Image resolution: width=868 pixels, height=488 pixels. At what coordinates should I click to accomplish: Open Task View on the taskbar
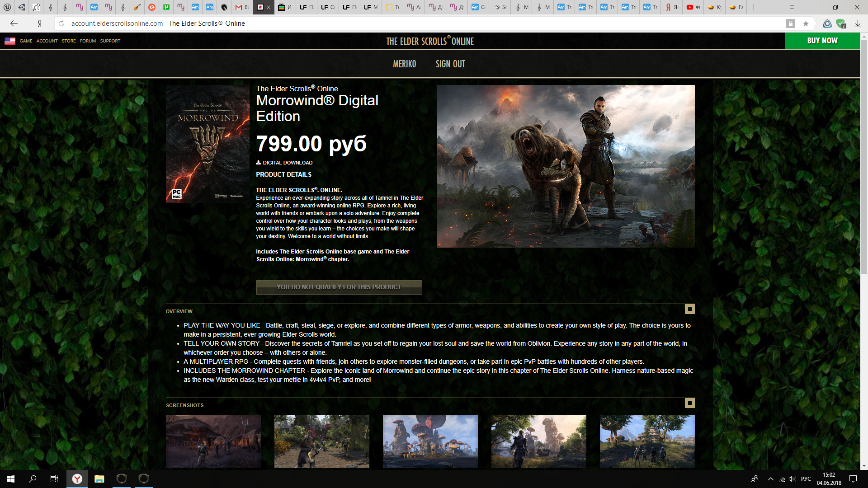point(54,479)
